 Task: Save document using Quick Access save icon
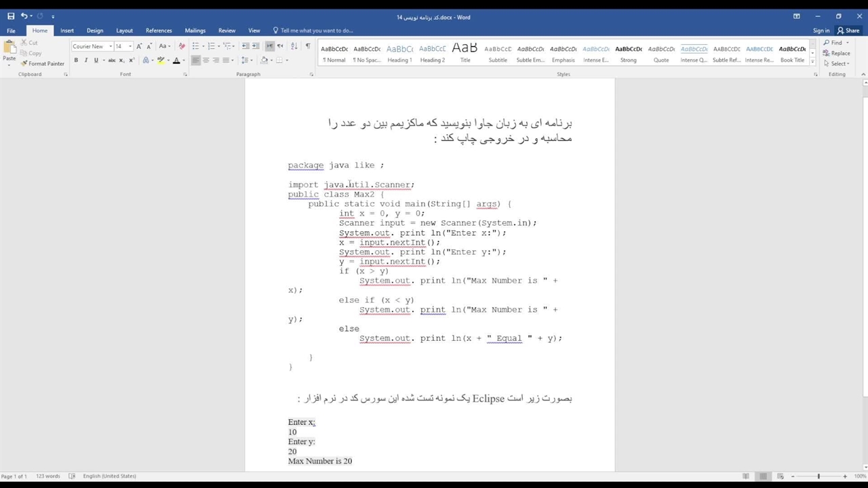coord(11,16)
